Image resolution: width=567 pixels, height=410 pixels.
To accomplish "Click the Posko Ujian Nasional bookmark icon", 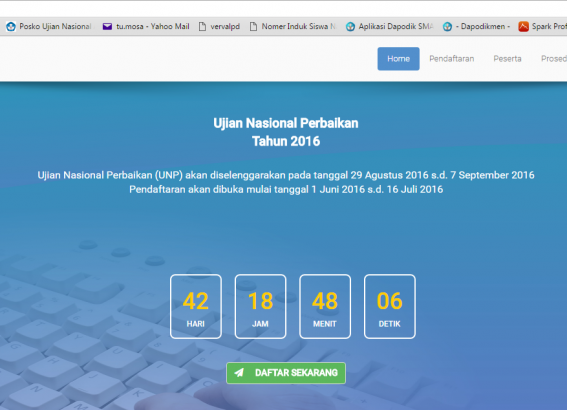I will [x=11, y=26].
